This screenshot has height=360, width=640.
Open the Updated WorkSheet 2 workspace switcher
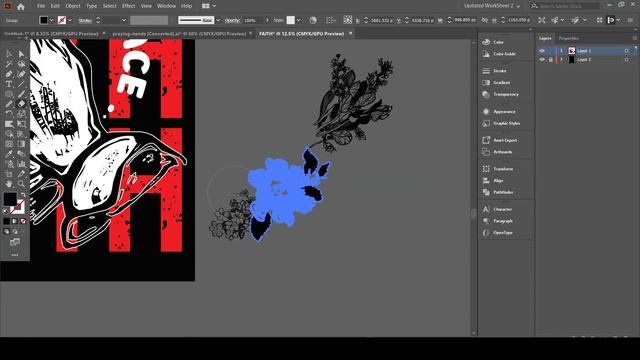coord(492,6)
